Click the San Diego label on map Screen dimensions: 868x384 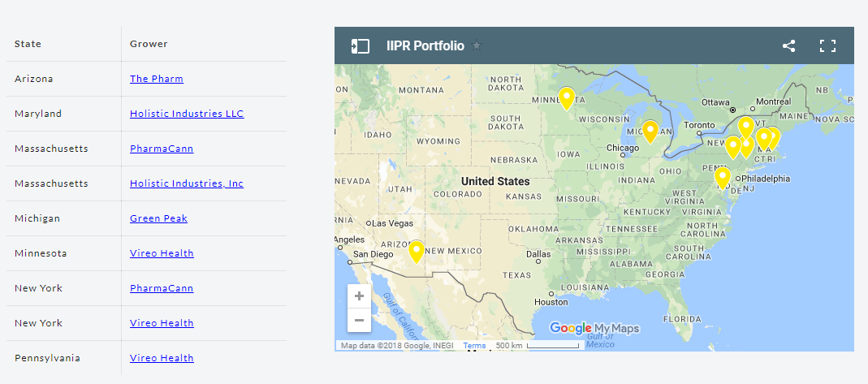coord(374,255)
